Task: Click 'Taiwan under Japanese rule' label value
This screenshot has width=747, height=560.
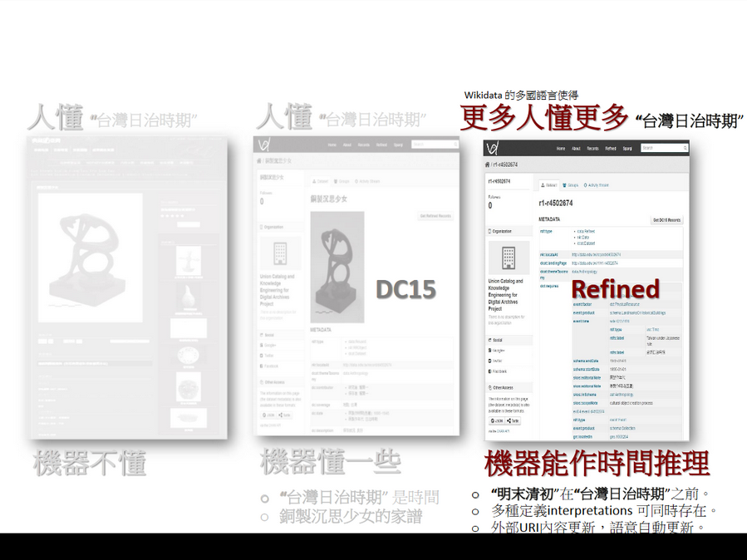Action: [663, 341]
